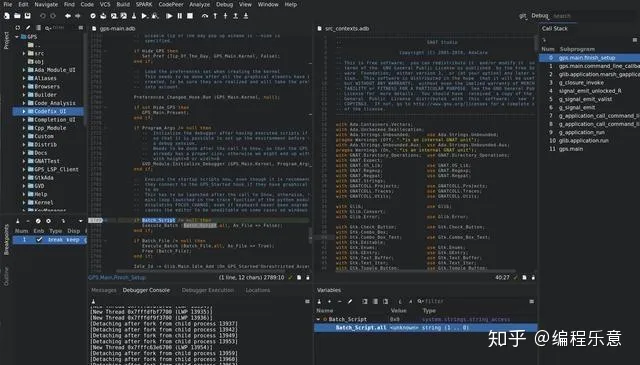
Task: Switch to the Messages tab
Action: coord(104,290)
